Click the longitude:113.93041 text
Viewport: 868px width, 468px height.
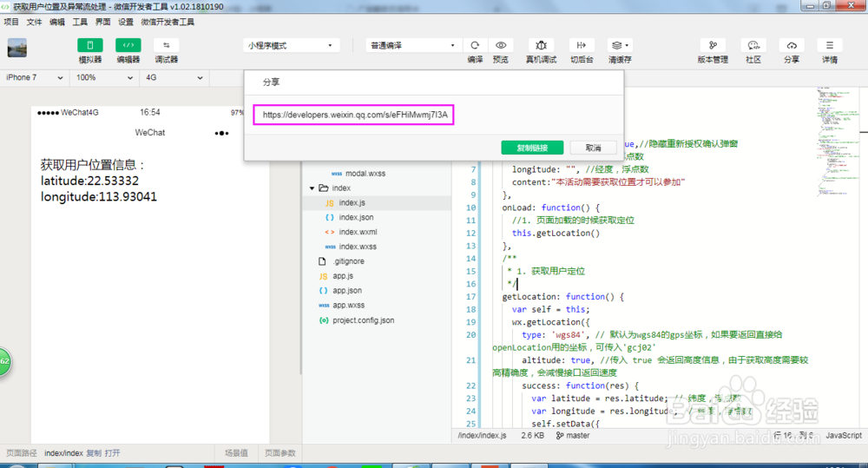click(x=99, y=197)
